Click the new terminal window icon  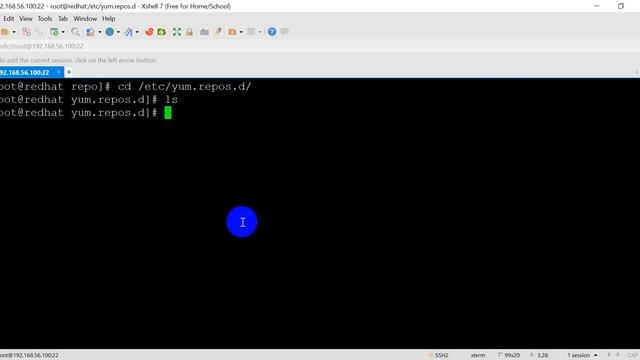54,32
